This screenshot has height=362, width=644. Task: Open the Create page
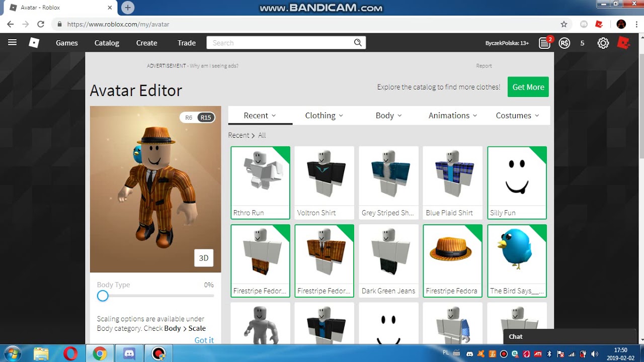coord(146,43)
